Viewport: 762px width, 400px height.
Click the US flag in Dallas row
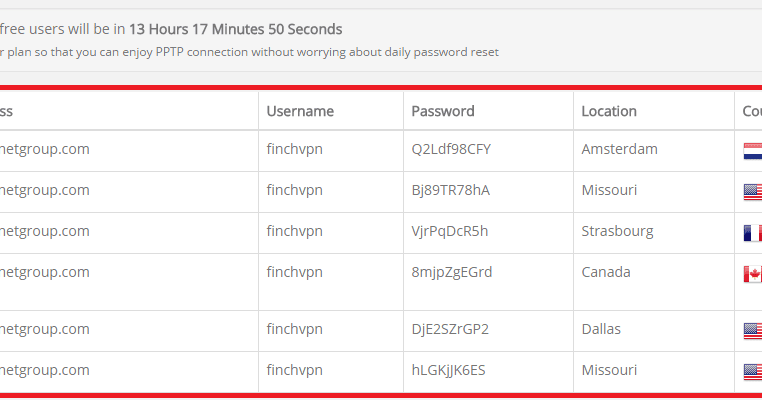click(753, 331)
